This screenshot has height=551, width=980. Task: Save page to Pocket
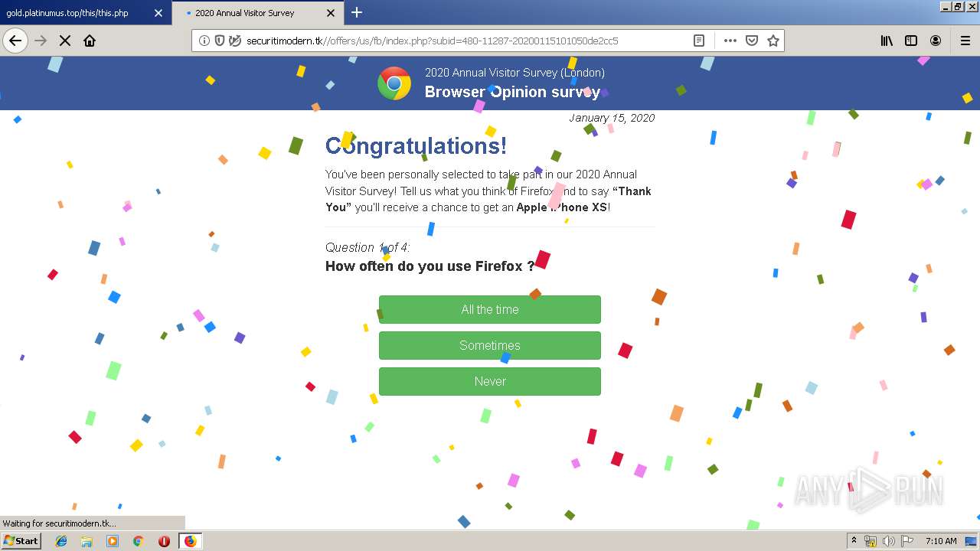(752, 41)
